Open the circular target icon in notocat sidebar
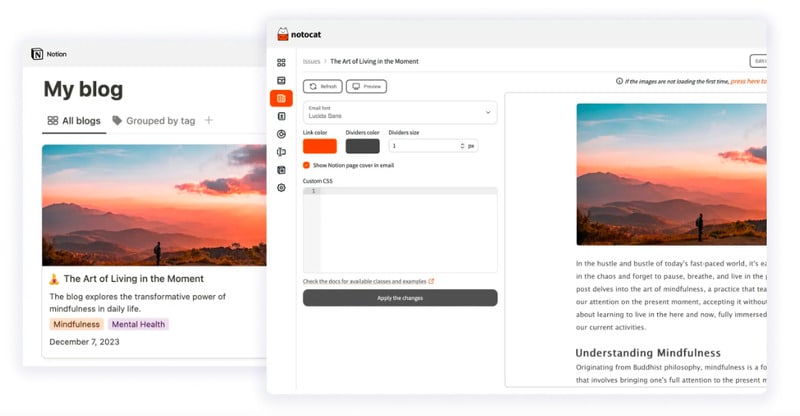The image size is (800, 416). coord(281,134)
